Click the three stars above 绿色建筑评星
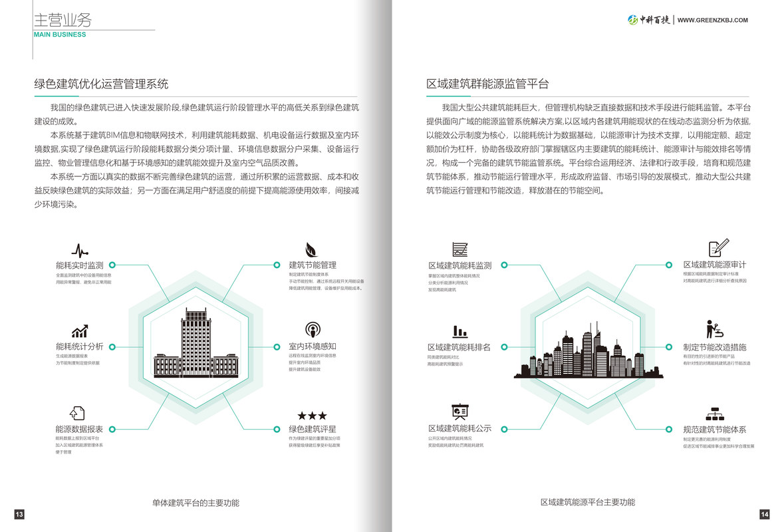This screenshot has width=784, height=532. pos(312,416)
